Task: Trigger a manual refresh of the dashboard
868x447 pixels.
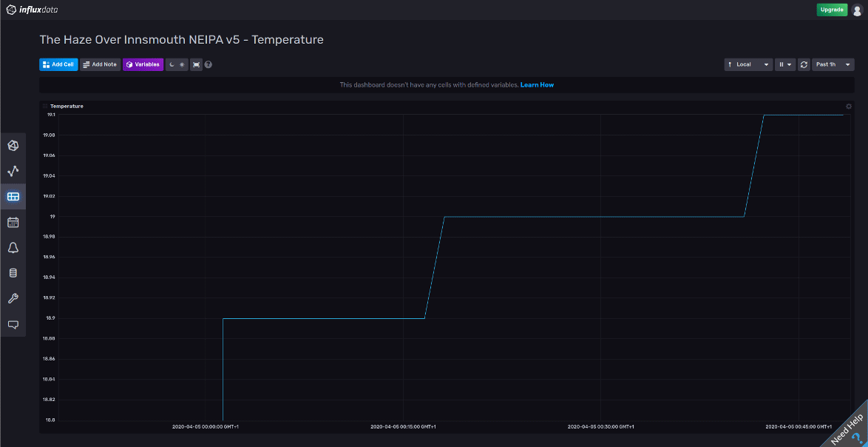Action: tap(804, 64)
